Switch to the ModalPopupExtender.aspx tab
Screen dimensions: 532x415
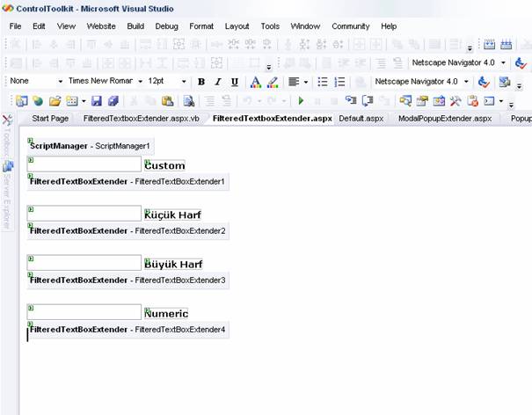click(445, 119)
